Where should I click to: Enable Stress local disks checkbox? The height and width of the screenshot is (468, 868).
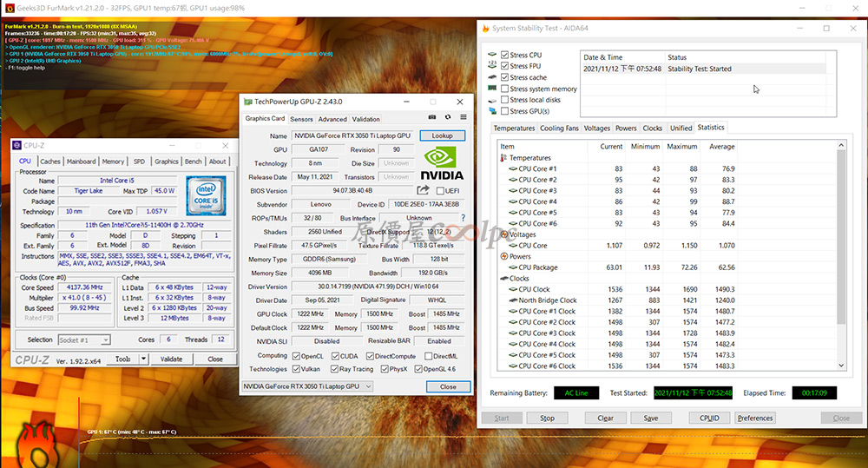coord(504,100)
